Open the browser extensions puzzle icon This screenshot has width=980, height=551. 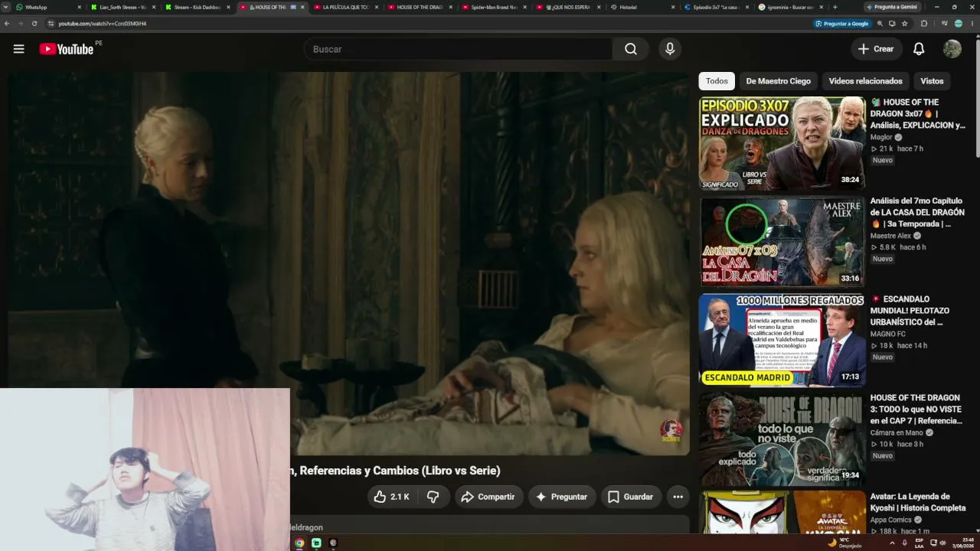tap(924, 24)
